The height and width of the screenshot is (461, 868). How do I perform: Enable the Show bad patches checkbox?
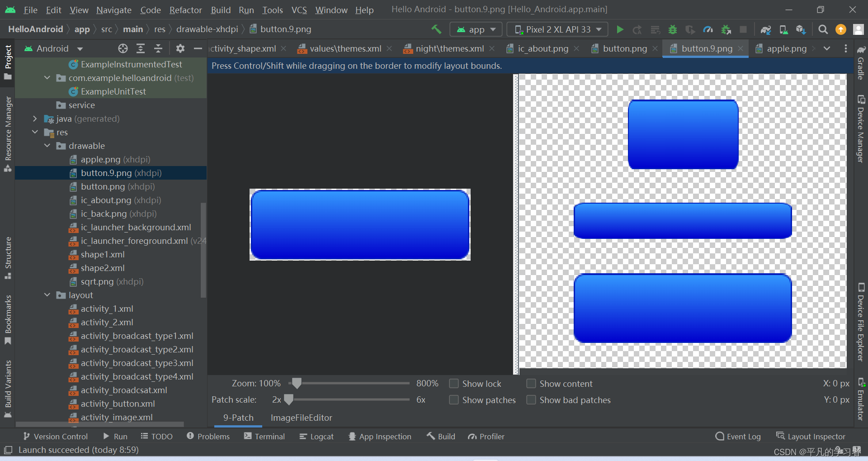532,400
